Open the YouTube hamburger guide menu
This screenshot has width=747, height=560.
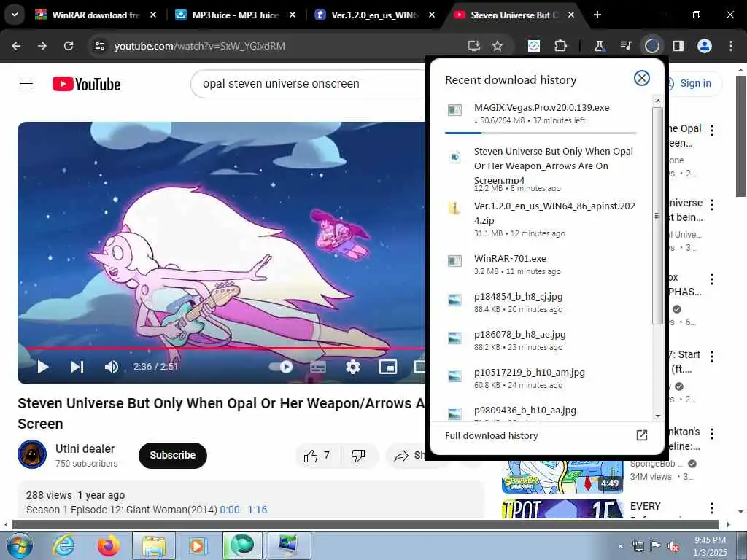(26, 84)
